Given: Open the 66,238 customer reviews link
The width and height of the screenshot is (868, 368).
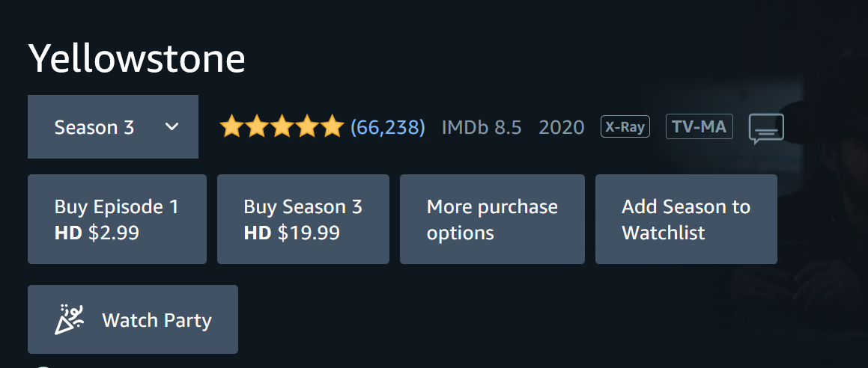Looking at the screenshot, I should point(387,127).
